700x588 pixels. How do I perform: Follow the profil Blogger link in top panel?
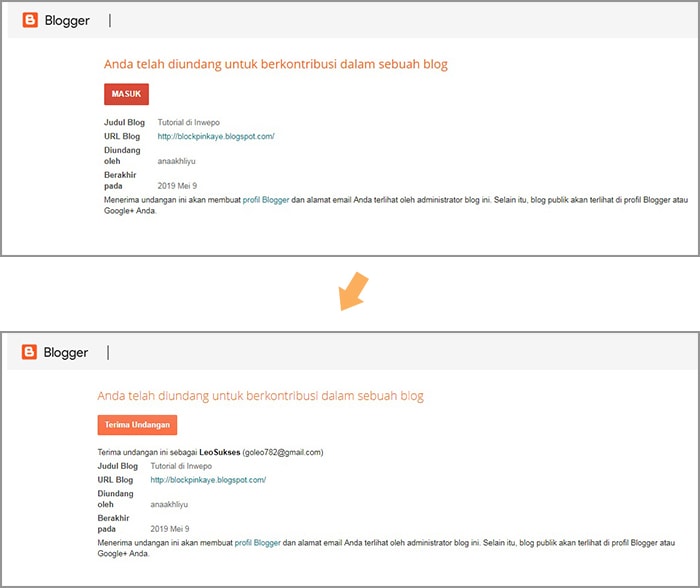tap(266, 200)
